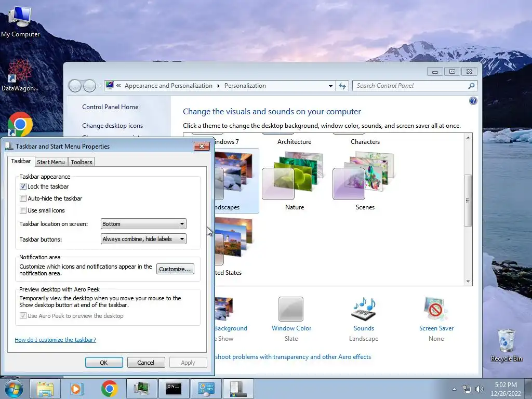Open Sounds settings icon

point(363,309)
